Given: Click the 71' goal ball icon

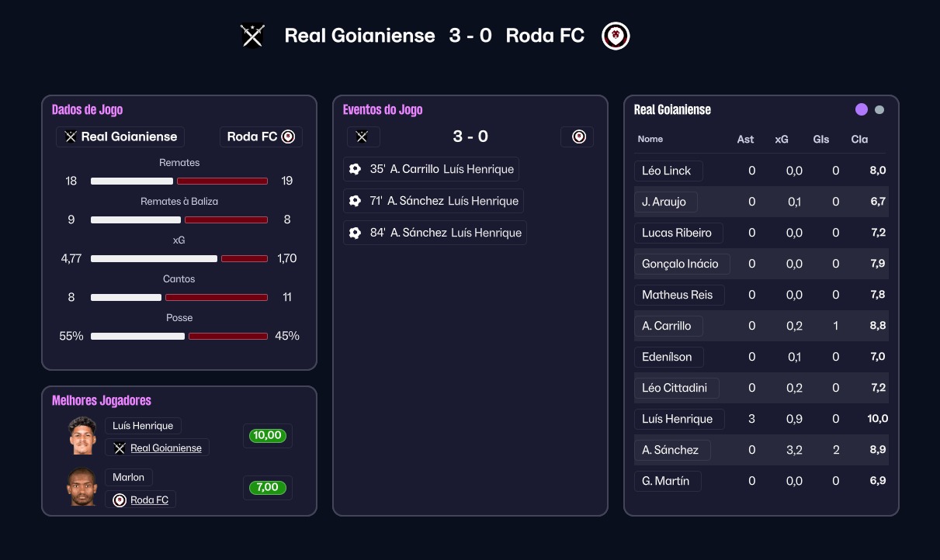Looking at the screenshot, I should [356, 201].
